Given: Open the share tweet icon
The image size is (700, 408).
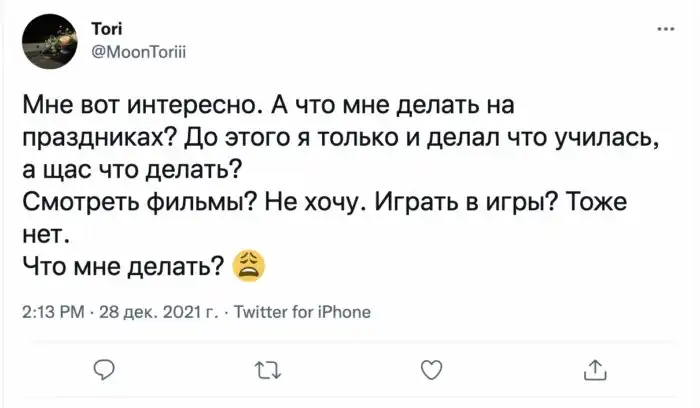Looking at the screenshot, I should pos(594,371).
